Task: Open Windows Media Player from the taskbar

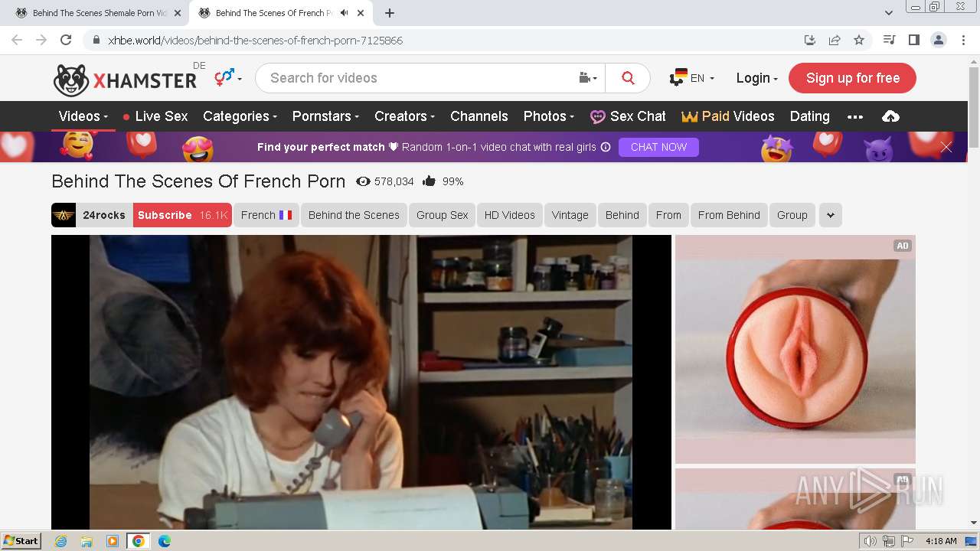Action: (113, 541)
